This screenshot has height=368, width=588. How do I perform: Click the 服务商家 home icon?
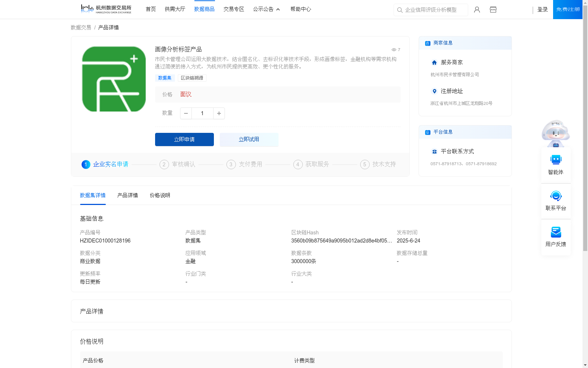click(x=434, y=63)
